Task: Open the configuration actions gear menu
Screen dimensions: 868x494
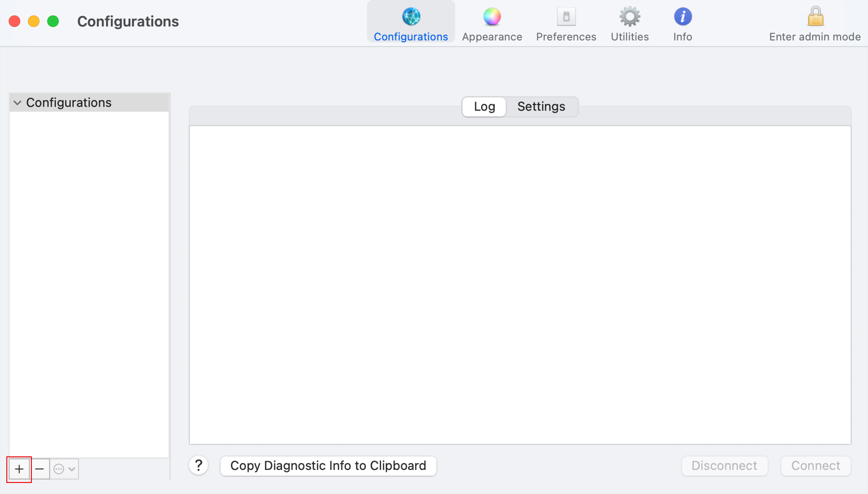Action: (x=59, y=469)
